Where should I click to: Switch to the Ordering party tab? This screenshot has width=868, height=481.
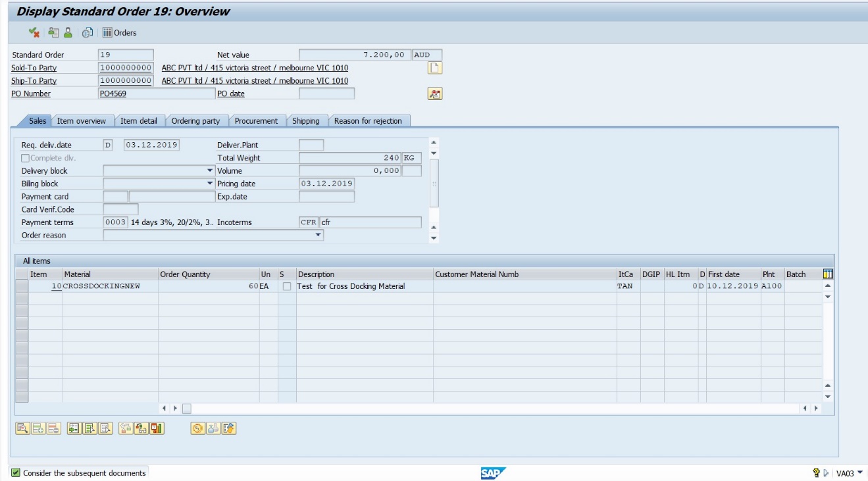195,121
